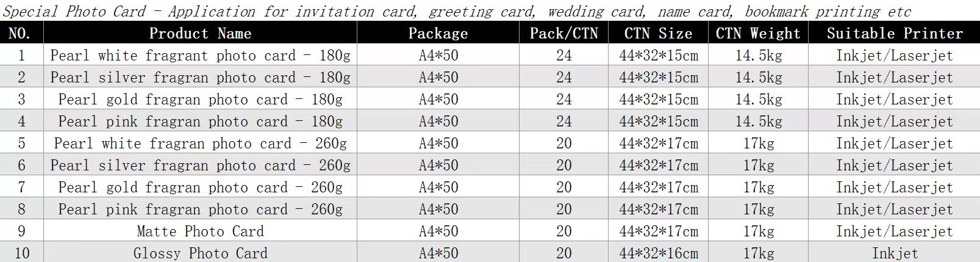Select 'Pearl pink fragran photo card - 260g' cell

200,209
